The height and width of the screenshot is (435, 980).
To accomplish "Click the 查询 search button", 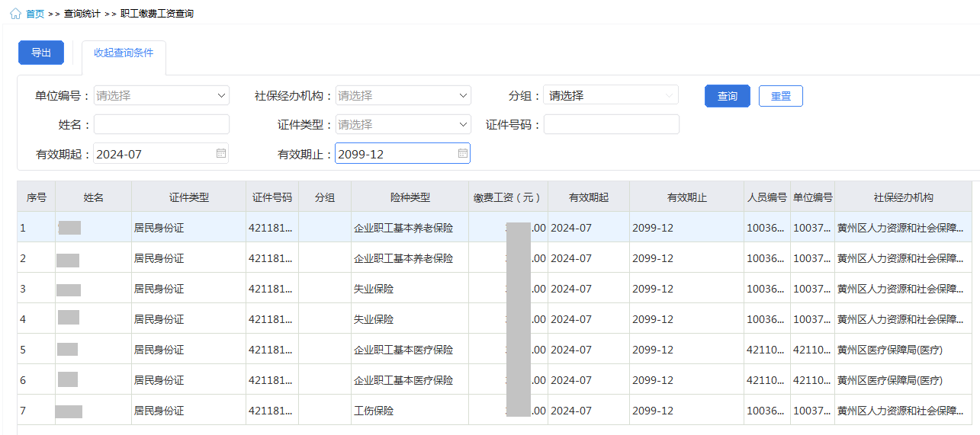I will click(728, 96).
